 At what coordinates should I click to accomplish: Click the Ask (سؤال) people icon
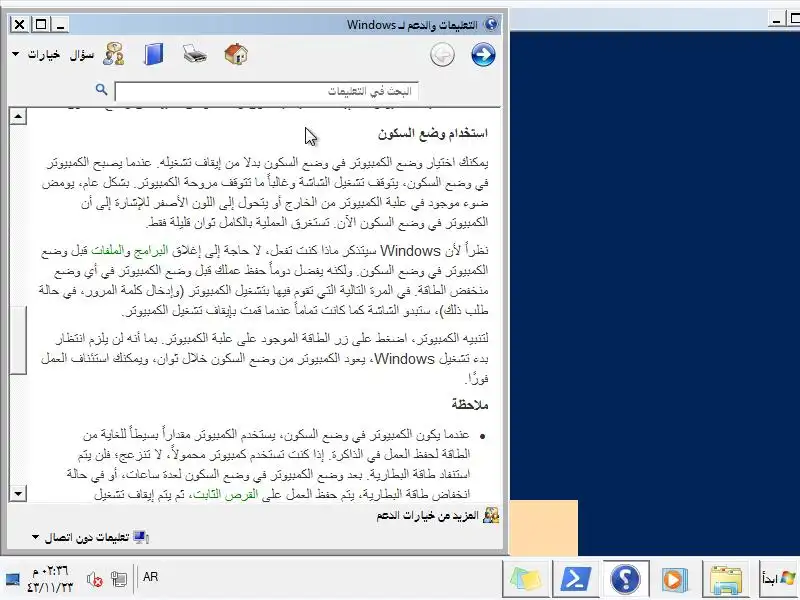tap(113, 54)
